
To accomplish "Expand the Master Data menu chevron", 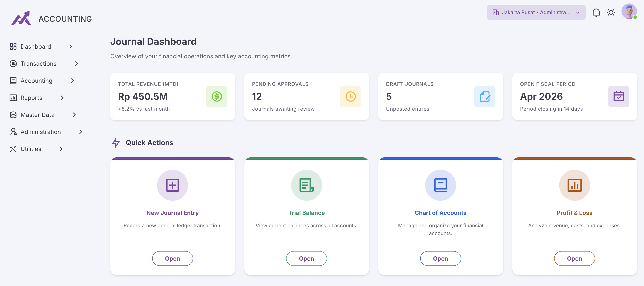I will coord(74,115).
